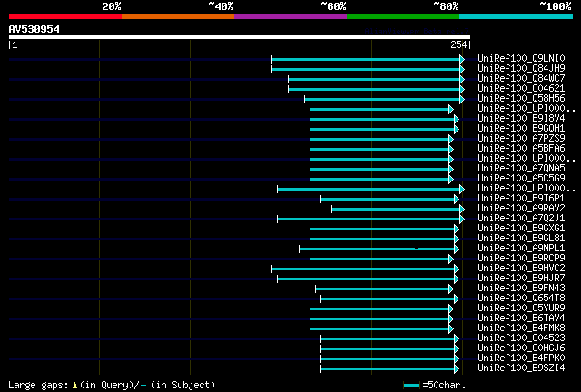Open hit UniRef100_B9I8V4

[x=521, y=119]
